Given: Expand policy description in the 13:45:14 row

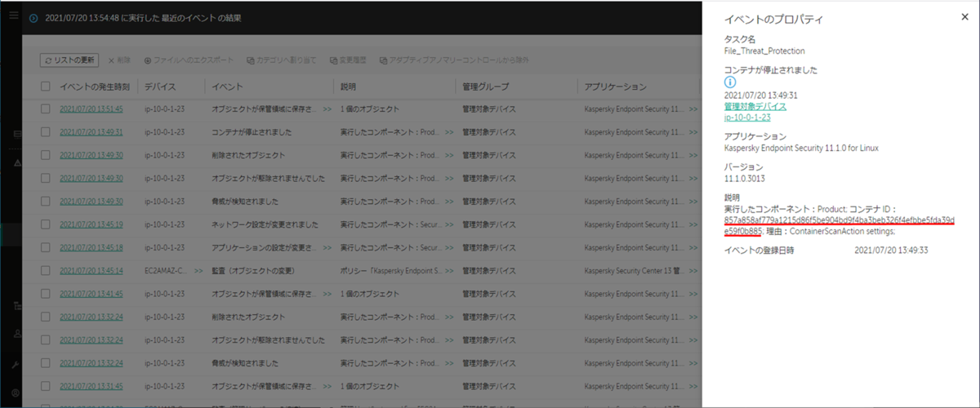Looking at the screenshot, I should 449,270.
